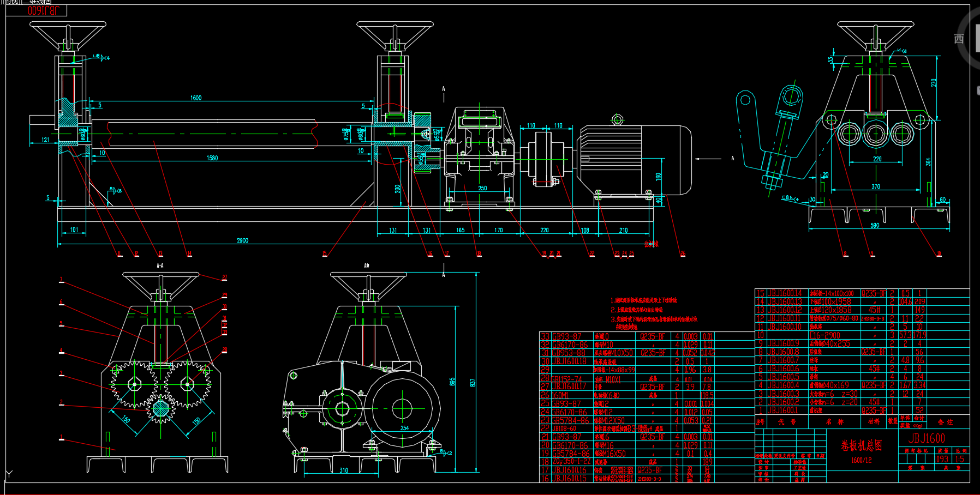
Task: Click the 西 direction on the ViewCube
Action: coord(959,39)
